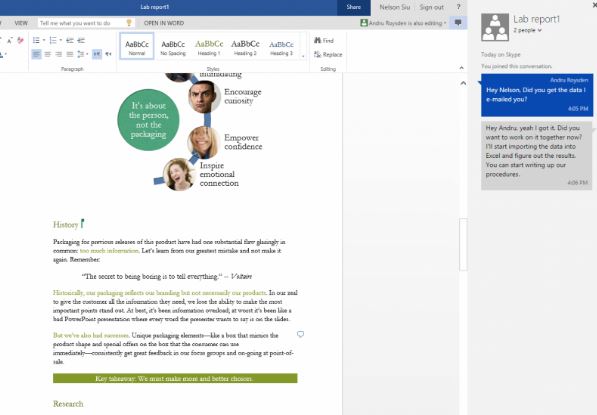
Task: Toggle align left paragraph button
Action: 36,54
